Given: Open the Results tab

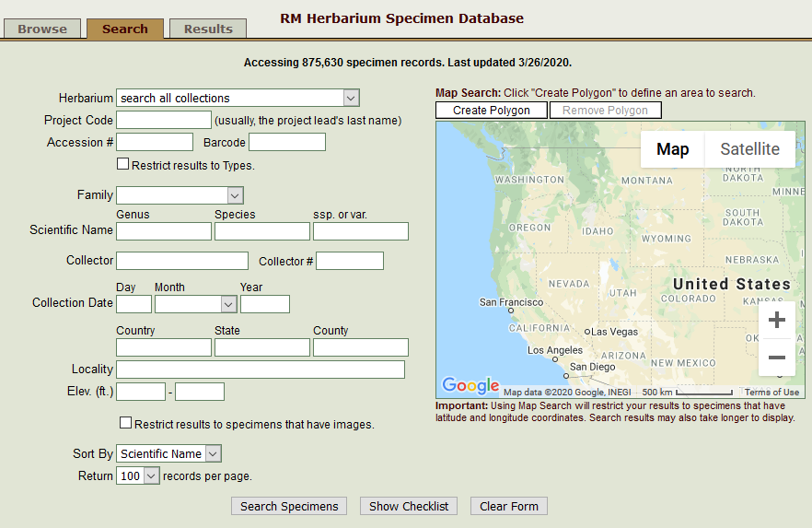Looking at the screenshot, I should pos(208,29).
